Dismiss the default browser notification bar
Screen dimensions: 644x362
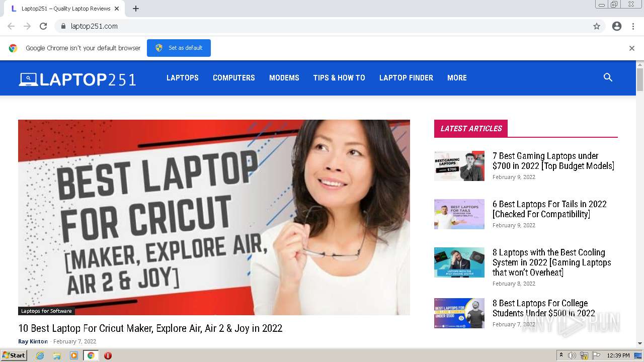(x=632, y=48)
